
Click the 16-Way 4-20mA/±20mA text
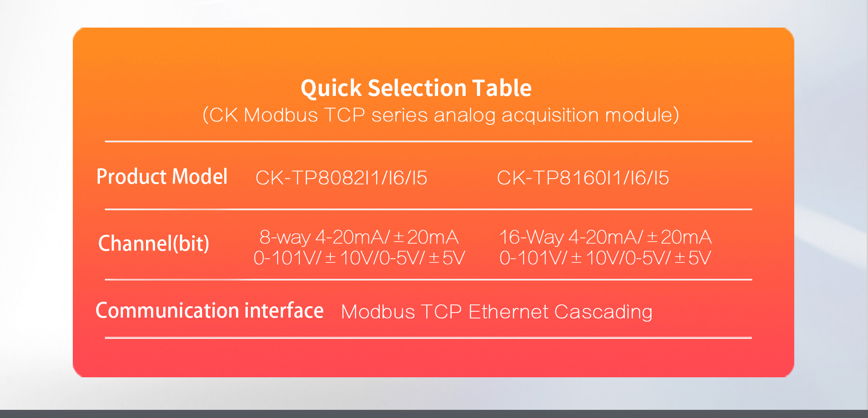point(605,237)
